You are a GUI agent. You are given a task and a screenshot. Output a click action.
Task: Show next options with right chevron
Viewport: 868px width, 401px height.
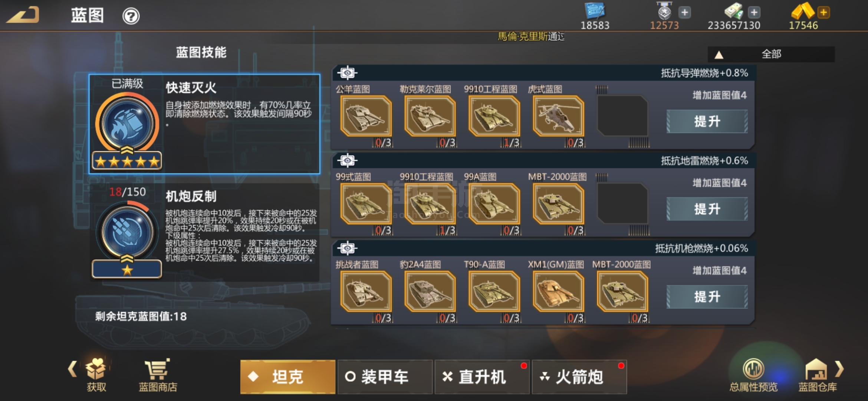(x=840, y=369)
